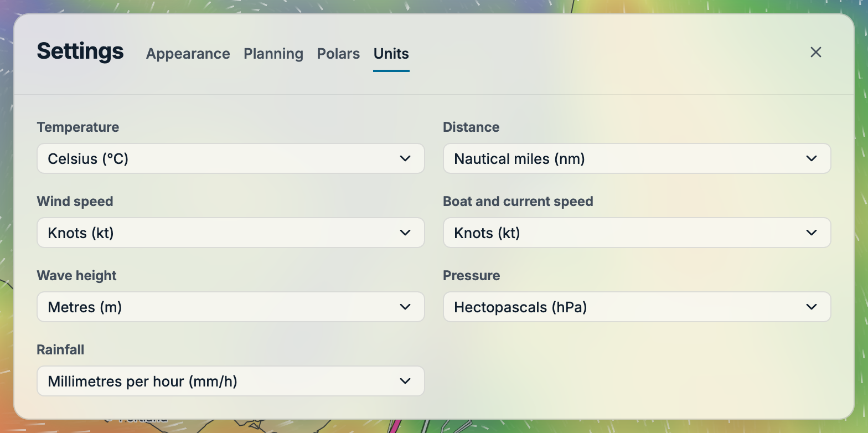Open the Planning settings tab
Screen dimensions: 868x433
[x=273, y=54]
